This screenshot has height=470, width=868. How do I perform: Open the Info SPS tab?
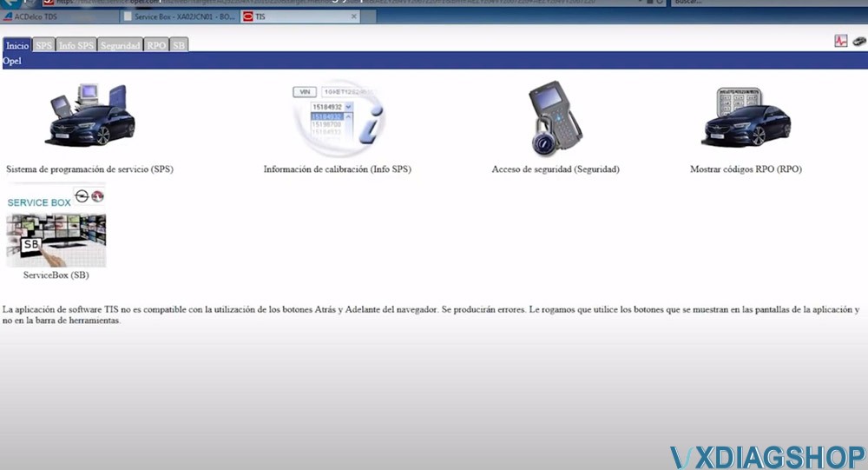click(76, 45)
